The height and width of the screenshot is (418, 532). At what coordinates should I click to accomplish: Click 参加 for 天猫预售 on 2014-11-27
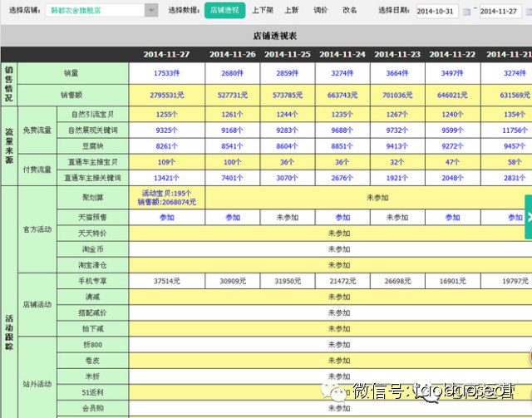(x=166, y=218)
